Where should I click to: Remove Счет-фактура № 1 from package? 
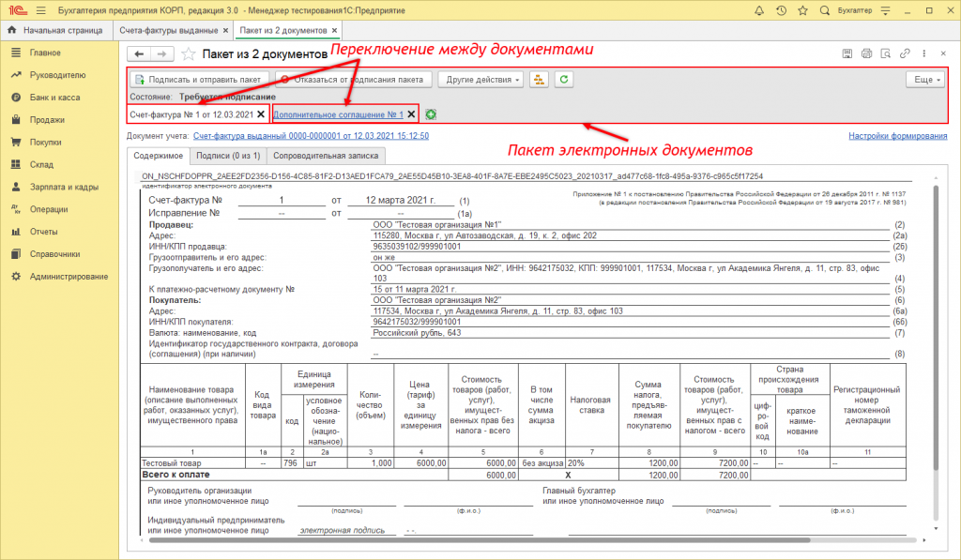pos(261,114)
